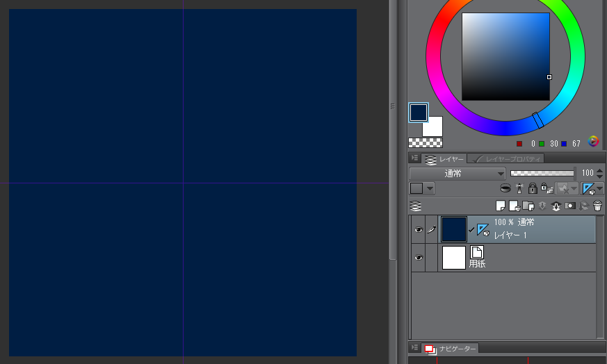Switch to the レイヤー tab

(444, 159)
